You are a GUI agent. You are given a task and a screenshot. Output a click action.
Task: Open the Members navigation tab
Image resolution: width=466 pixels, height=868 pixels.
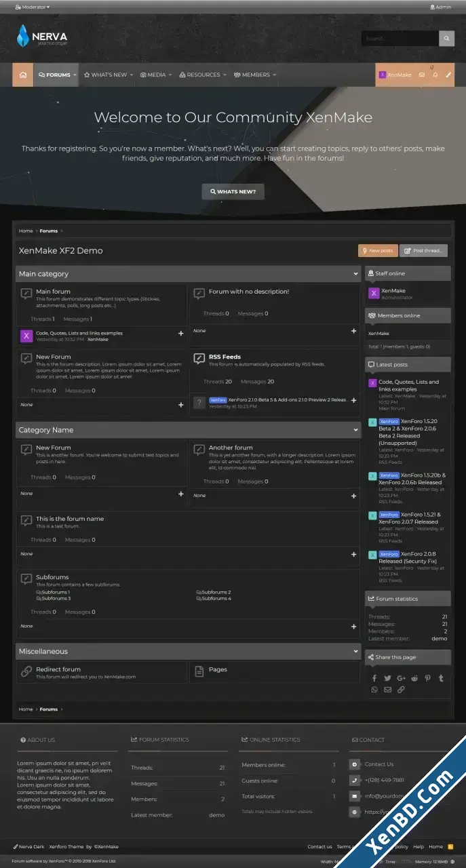252,75
